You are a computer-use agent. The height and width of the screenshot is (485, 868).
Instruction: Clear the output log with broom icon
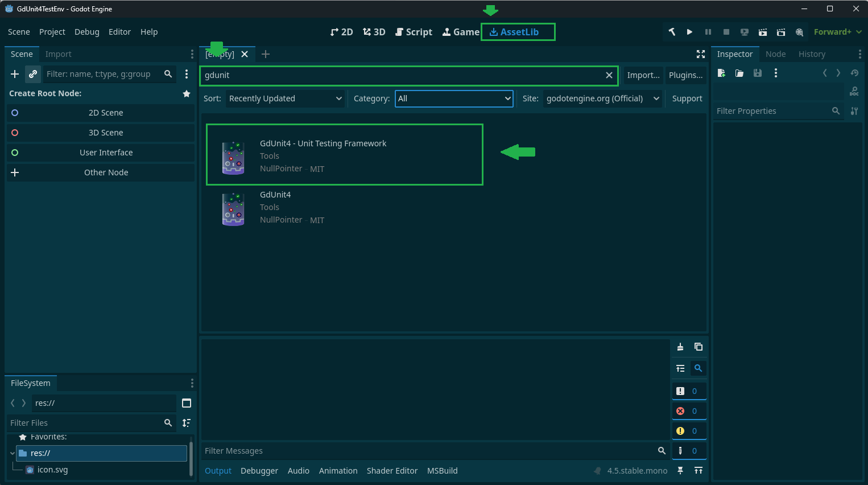pos(680,347)
